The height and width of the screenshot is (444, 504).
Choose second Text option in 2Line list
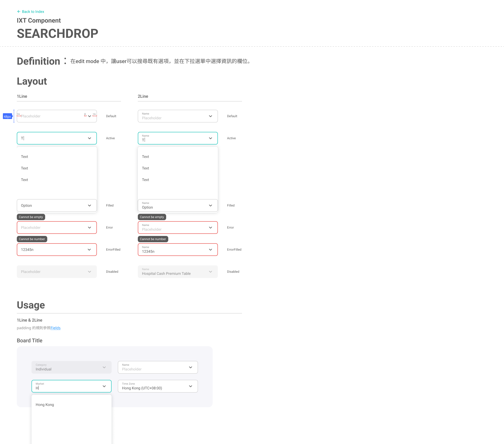146,168
